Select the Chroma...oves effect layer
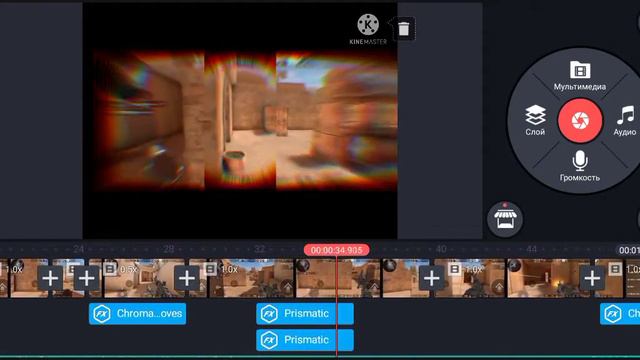 coord(138,313)
